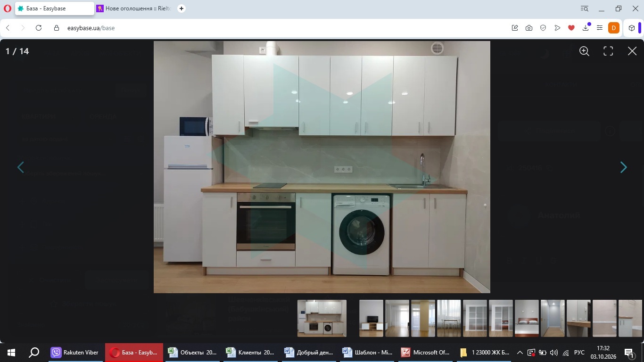Select the dining table by curtains thumbnail
The height and width of the screenshot is (362, 644).
(x=449, y=318)
